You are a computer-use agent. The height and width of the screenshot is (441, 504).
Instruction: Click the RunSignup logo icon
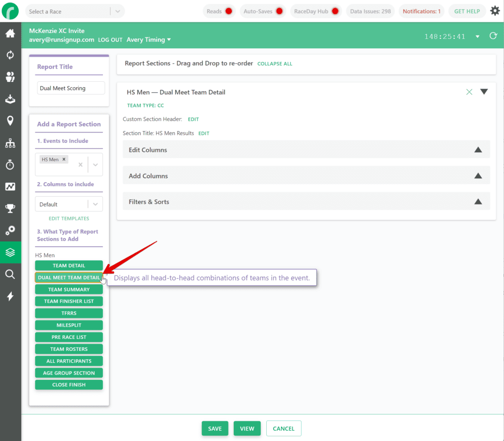[x=10, y=11]
